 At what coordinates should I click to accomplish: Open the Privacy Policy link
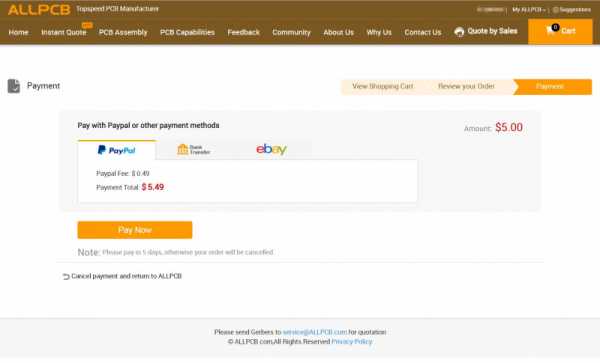[x=352, y=342]
